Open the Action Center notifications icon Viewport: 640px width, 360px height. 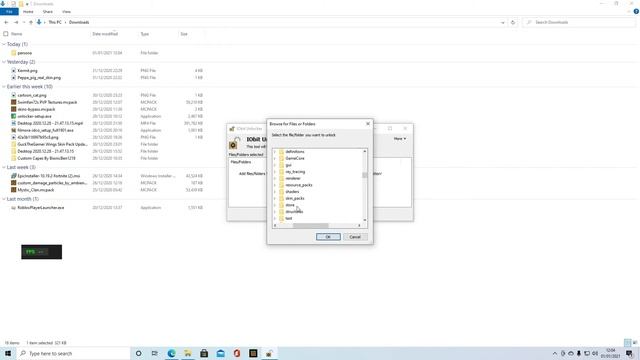coord(629,353)
